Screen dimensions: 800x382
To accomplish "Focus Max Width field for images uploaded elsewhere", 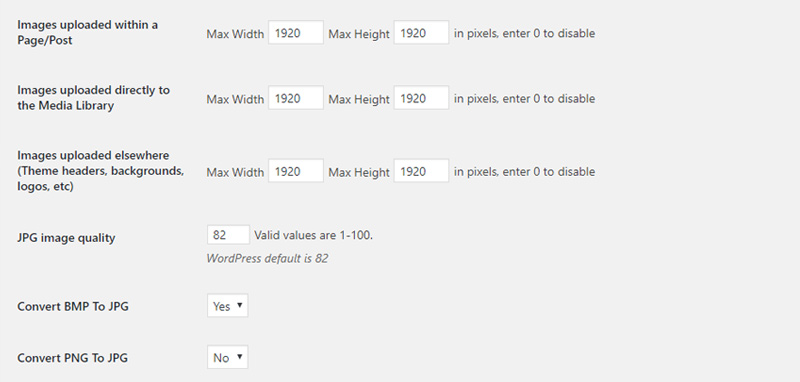I will pos(296,171).
